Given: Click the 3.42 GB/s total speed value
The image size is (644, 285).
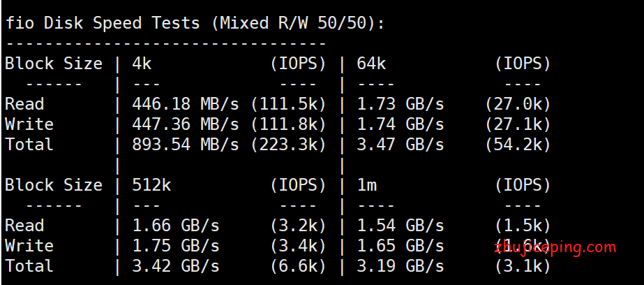Looking at the screenshot, I should point(175,266).
